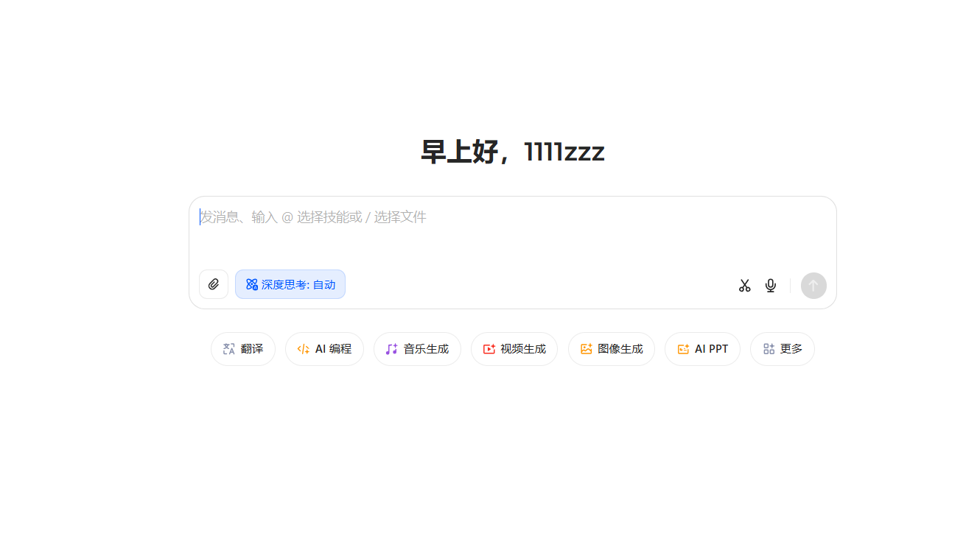Screen dimensions: 980x539
Task: Open the 更多 more skills menu
Action: click(783, 348)
